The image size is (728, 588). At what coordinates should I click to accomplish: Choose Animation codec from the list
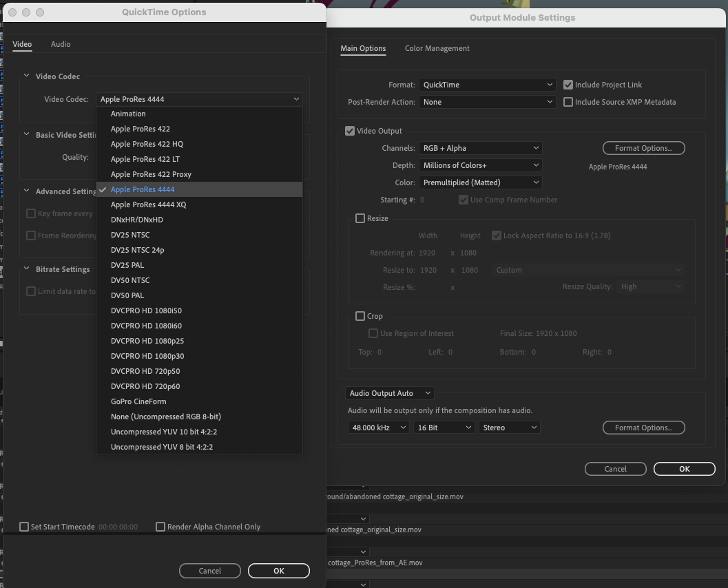[199, 114]
